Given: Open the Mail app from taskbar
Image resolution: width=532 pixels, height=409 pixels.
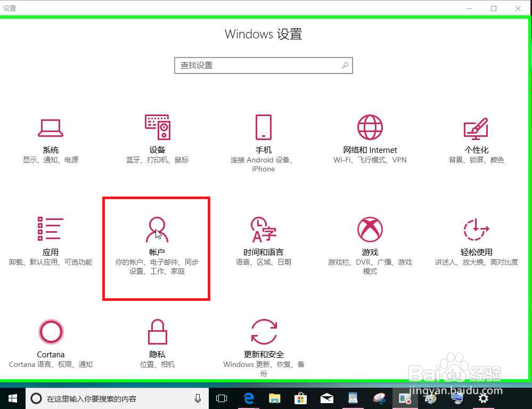Looking at the screenshot, I should point(326,398).
